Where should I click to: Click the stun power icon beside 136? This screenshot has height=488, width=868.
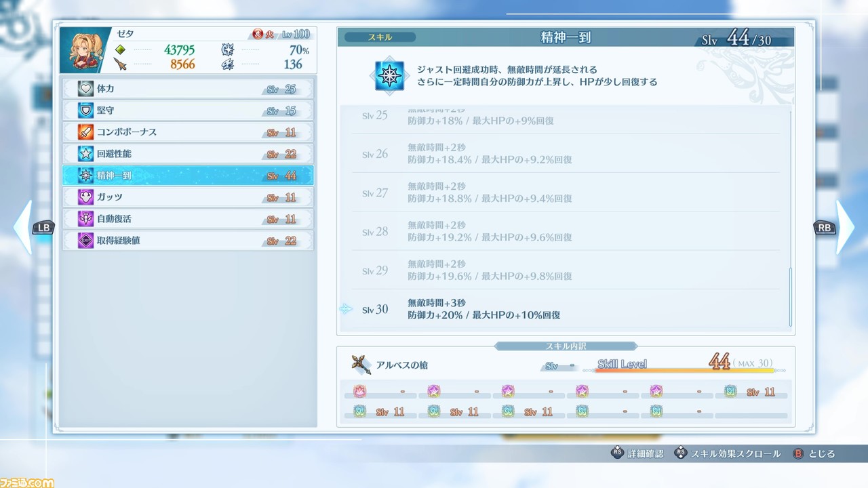[228, 64]
